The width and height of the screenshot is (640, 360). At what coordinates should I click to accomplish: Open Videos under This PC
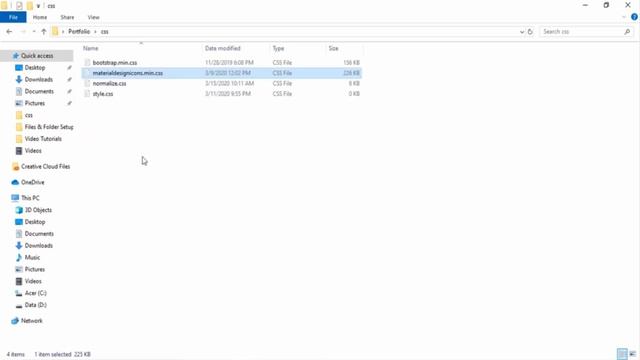(33, 281)
